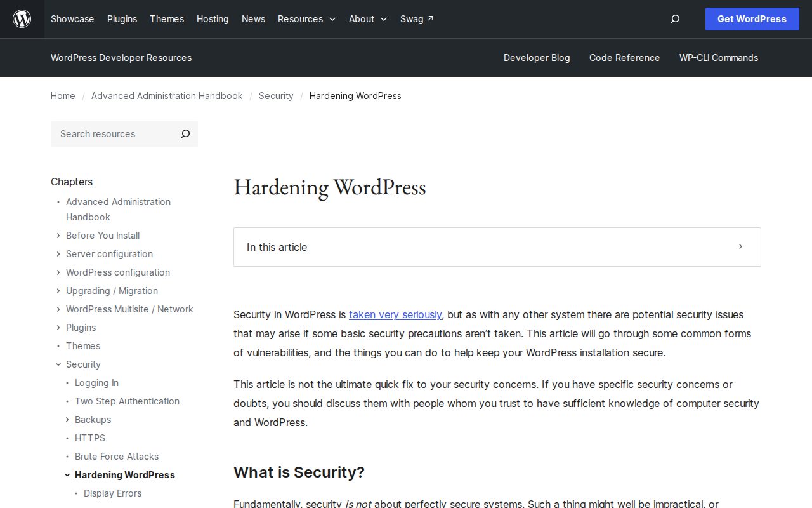Image resolution: width=812 pixels, height=508 pixels.
Task: Open the WP-CLI Commands link
Action: click(x=719, y=58)
